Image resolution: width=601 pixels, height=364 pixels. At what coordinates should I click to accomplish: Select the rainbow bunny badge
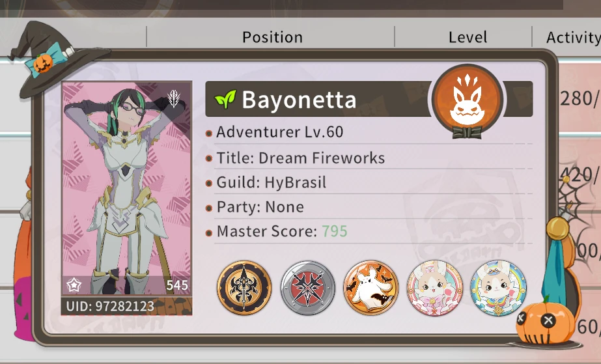tap(498, 287)
